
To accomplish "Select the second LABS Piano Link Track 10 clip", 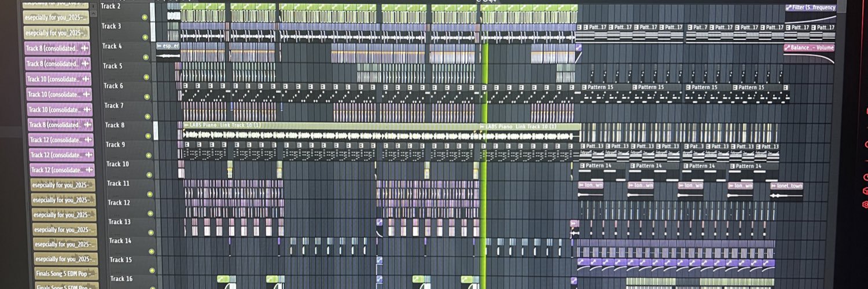I will pyautogui.click(x=521, y=126).
